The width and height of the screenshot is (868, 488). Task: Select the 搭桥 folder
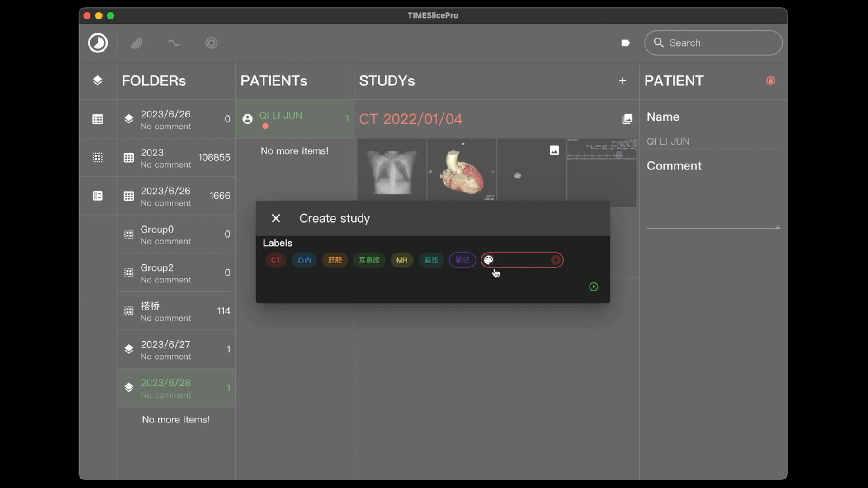pos(176,311)
